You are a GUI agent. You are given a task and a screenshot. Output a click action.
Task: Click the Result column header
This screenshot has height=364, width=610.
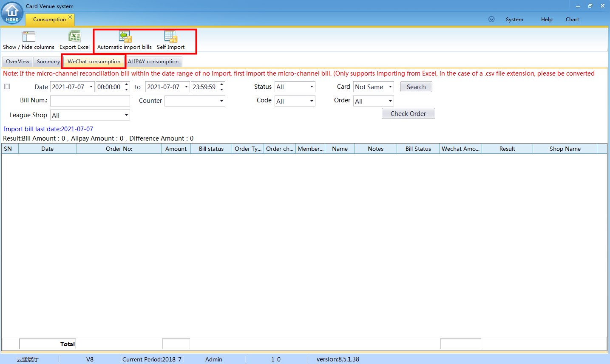[507, 149]
